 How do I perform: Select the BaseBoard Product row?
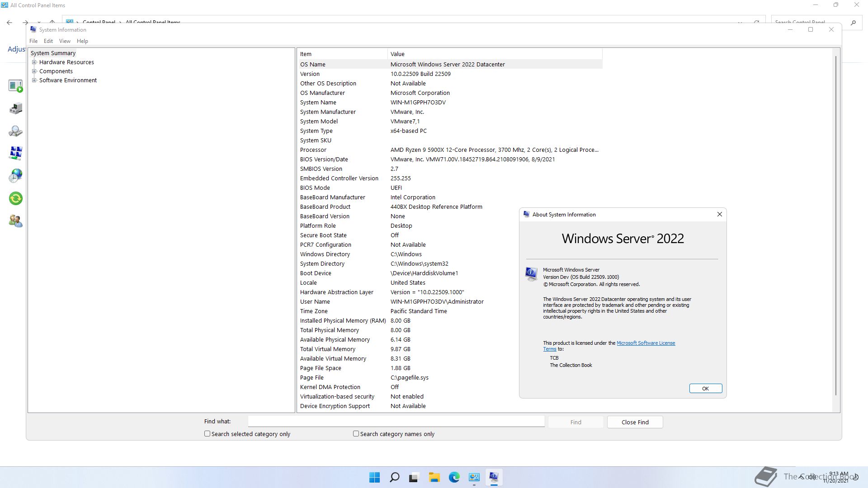450,206
